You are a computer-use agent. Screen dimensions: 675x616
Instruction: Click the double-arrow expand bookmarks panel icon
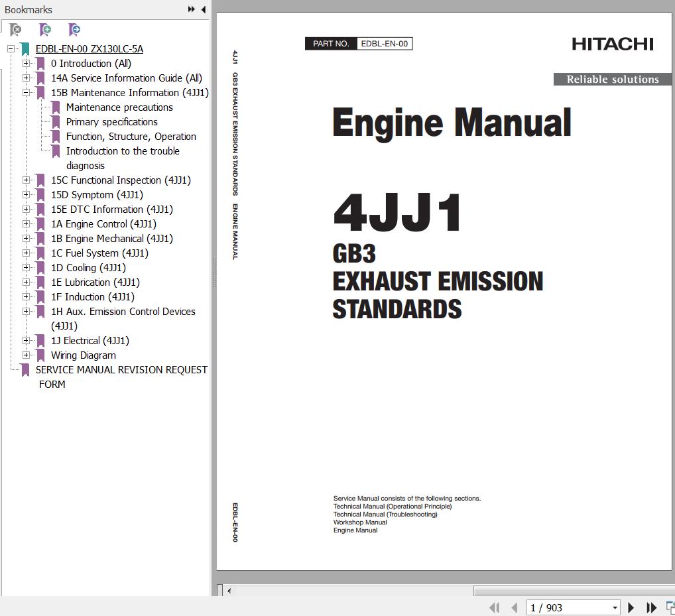[191, 9]
